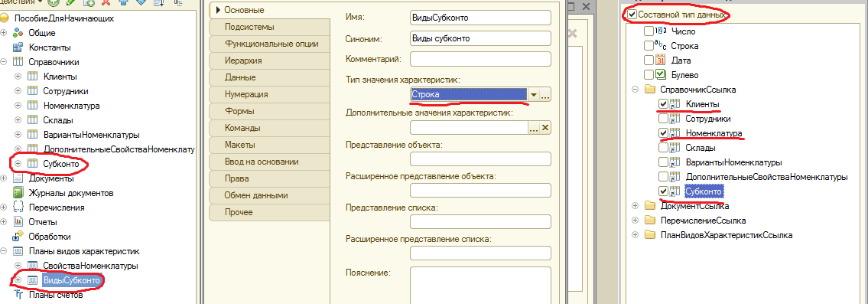Click the Перечисления braces icon
Screen dimensions: 868x304
(18, 208)
